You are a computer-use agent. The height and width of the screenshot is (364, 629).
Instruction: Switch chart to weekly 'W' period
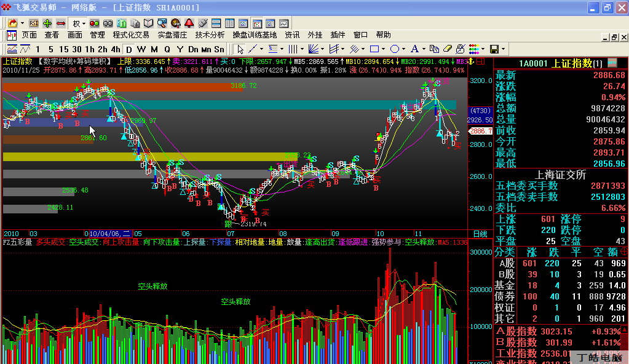tap(141, 49)
